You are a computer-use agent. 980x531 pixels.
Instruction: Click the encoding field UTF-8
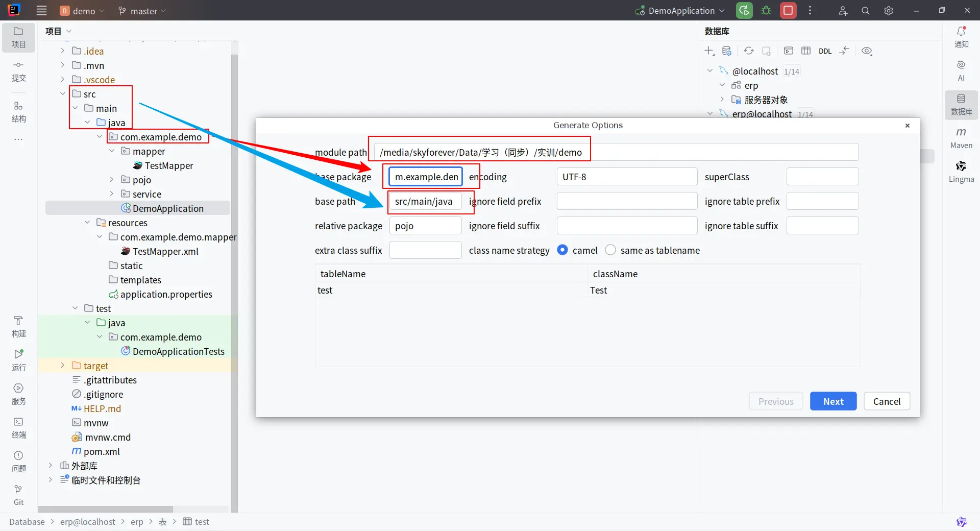627,177
